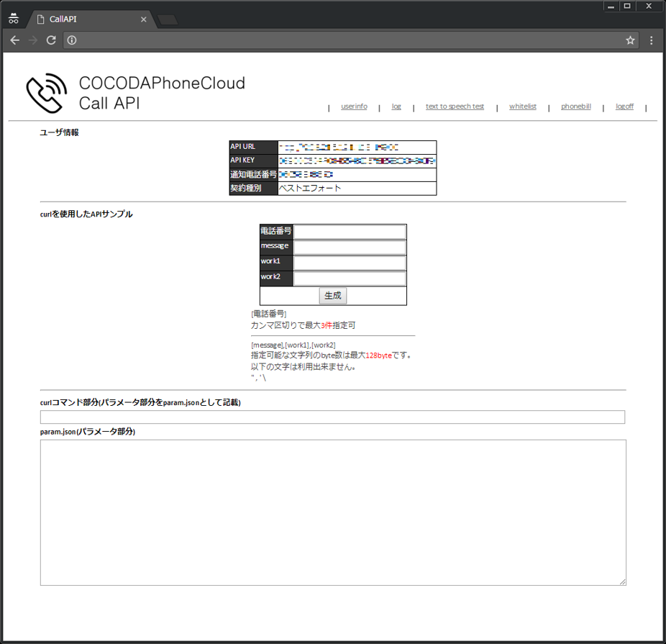Reload the page with refresh icon
The width and height of the screenshot is (666, 644).
point(51,40)
